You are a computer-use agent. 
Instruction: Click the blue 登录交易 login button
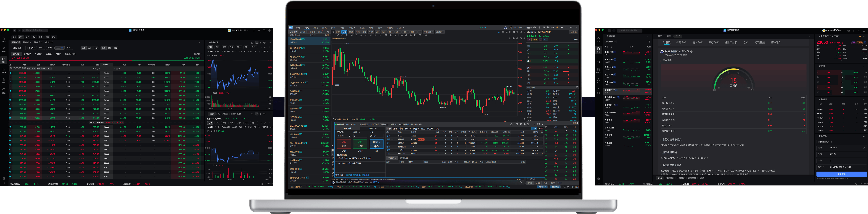[842, 174]
